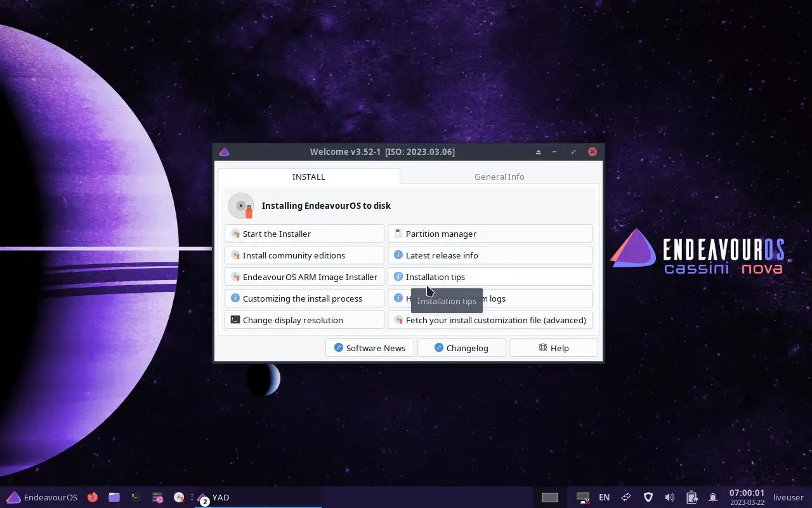Open the network monitor tray icon
812x508 pixels.
pos(583,497)
